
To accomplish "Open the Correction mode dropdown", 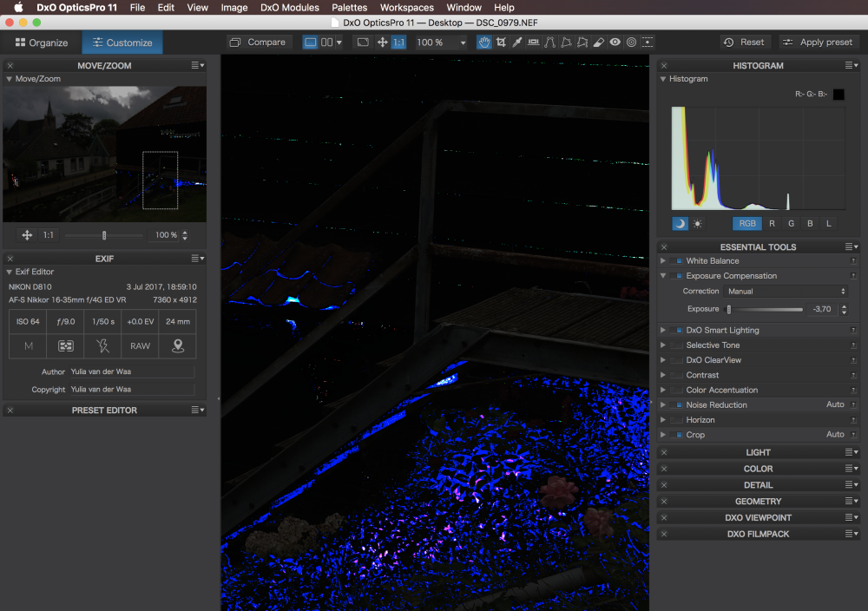I will [786, 291].
